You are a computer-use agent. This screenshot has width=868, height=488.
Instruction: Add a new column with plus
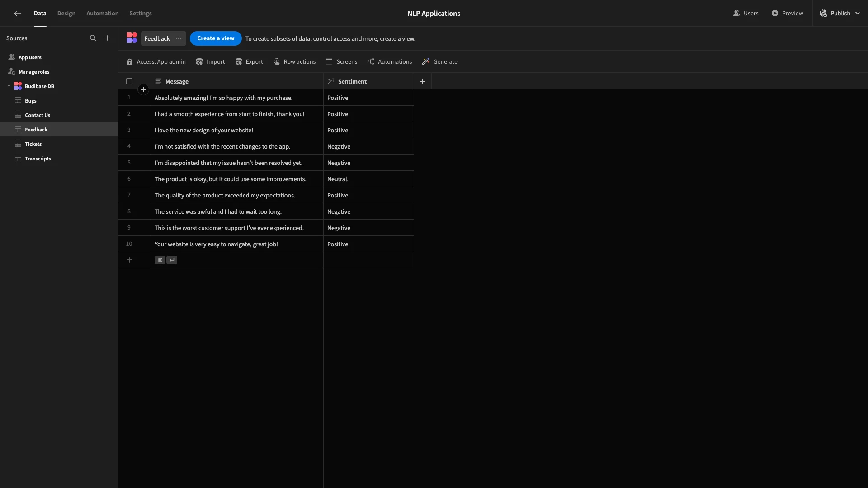click(423, 81)
